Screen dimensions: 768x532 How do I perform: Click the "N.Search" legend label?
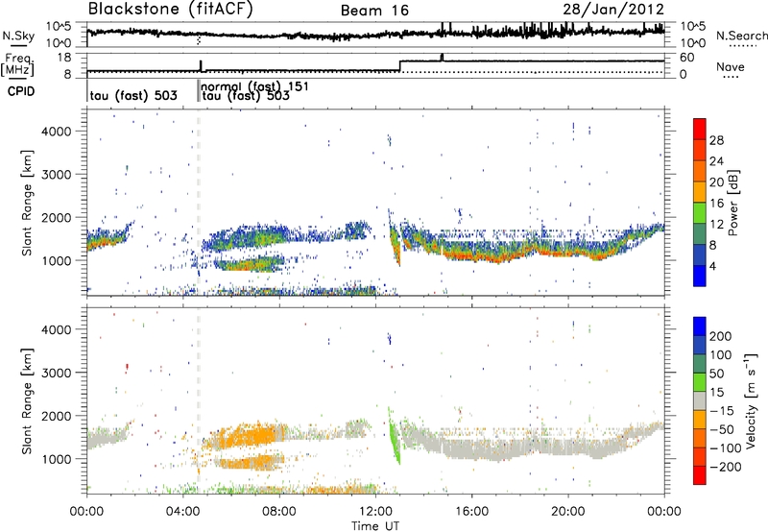click(x=741, y=36)
